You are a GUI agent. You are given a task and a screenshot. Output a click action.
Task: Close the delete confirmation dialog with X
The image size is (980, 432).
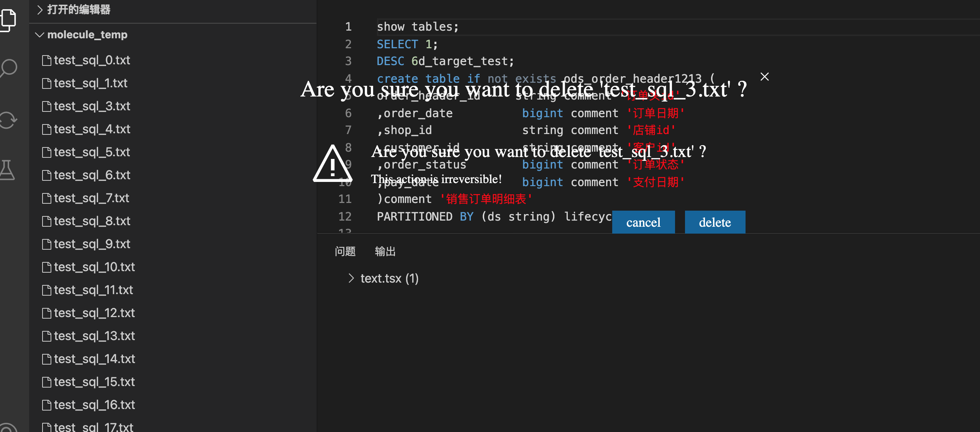(x=764, y=77)
